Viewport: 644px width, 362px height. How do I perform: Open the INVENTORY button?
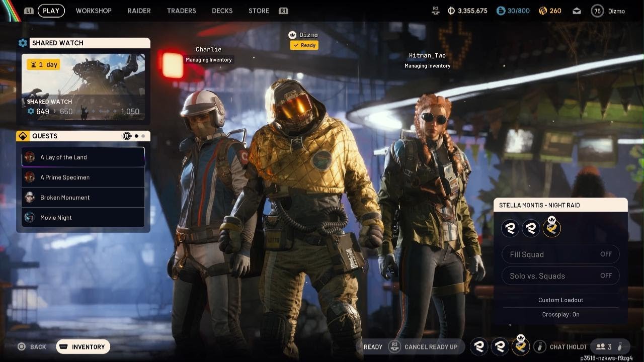click(x=84, y=347)
